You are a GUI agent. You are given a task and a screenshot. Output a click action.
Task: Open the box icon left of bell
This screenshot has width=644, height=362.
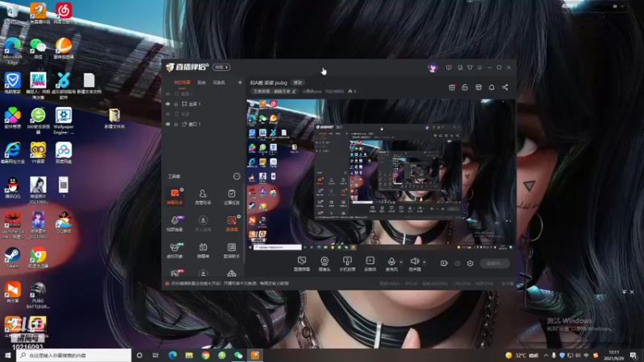(x=478, y=88)
